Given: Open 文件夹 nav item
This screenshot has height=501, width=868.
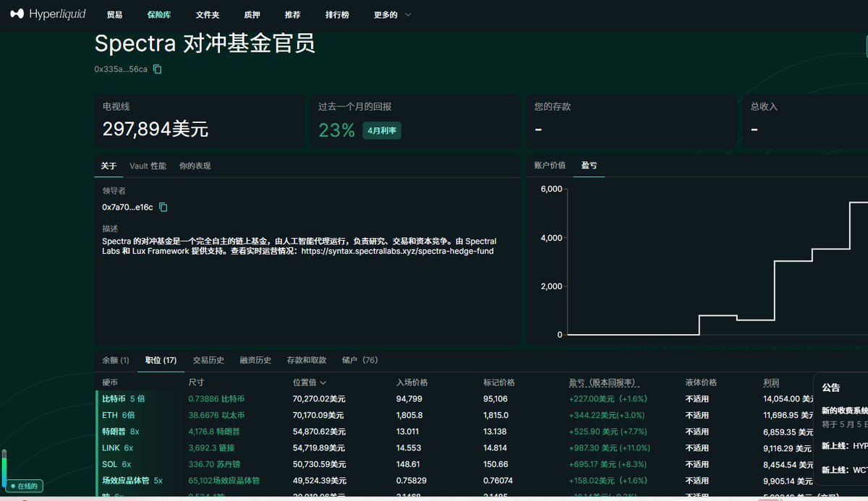Looking at the screenshot, I should 208,14.
